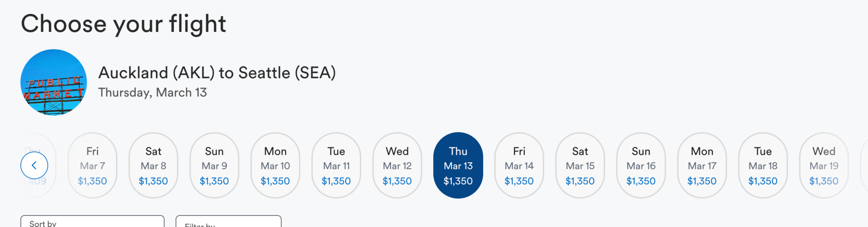Pick Mon Mar 10 departure date
Screen dimensions: 868x227
click(275, 165)
